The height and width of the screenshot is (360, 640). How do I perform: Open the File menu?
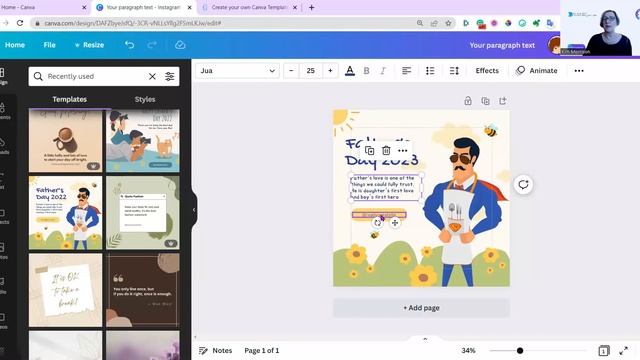[49, 45]
